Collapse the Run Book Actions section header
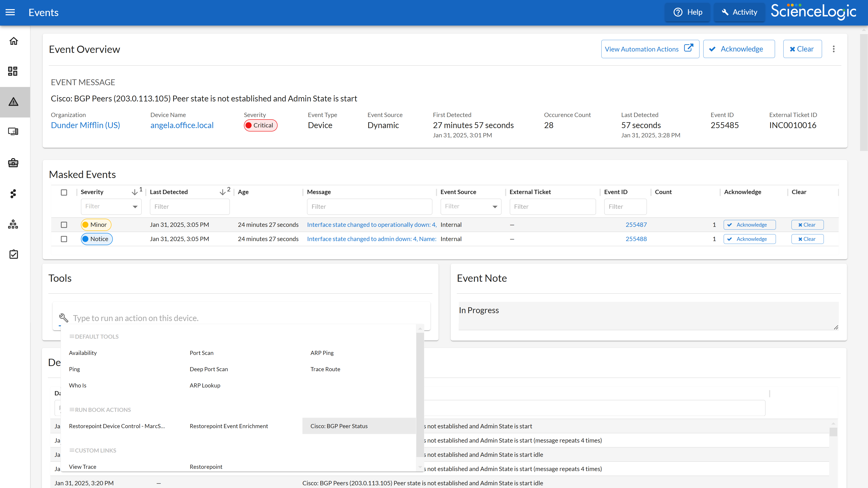This screenshot has width=868, height=488. (100, 410)
